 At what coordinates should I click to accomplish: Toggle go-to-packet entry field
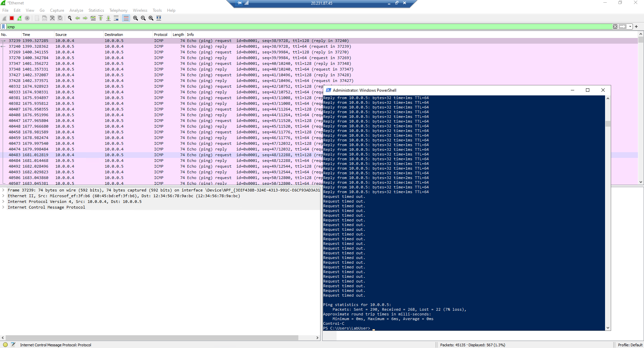93,18
